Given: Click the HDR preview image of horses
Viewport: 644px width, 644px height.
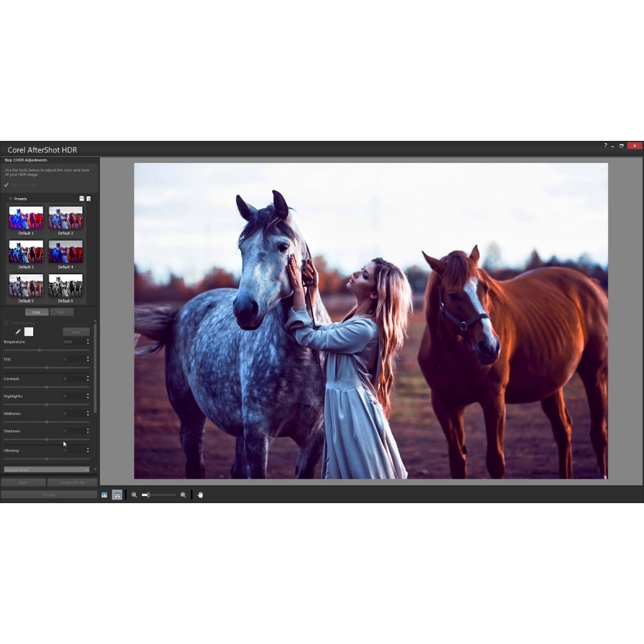Looking at the screenshot, I should (371, 321).
